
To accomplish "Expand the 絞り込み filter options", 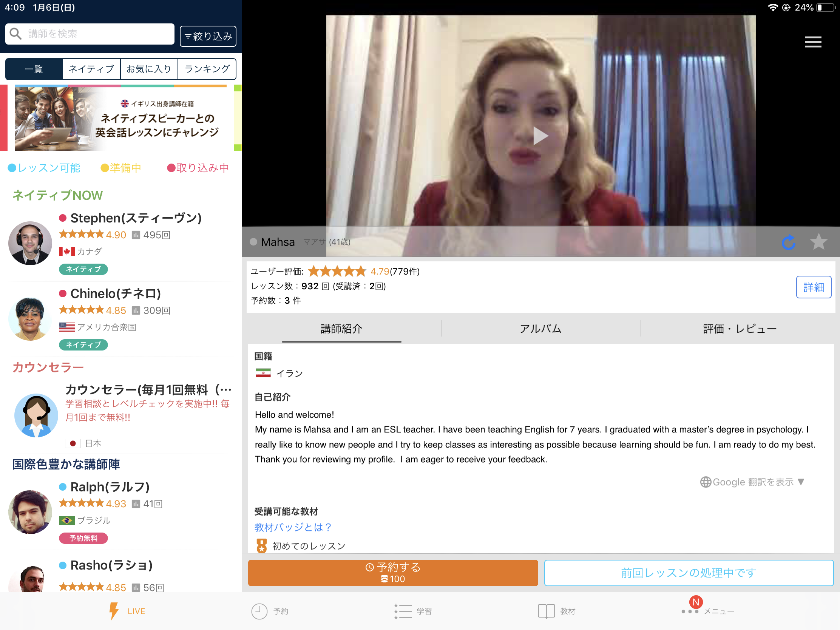I will point(208,36).
